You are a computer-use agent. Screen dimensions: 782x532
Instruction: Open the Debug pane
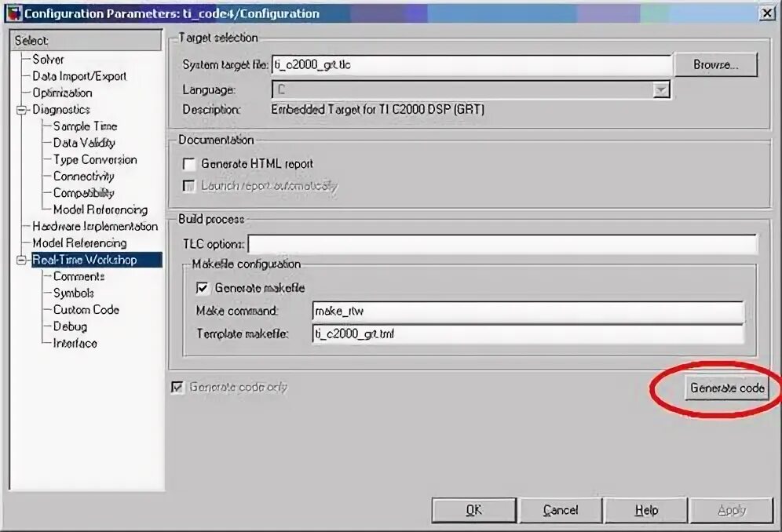point(71,326)
